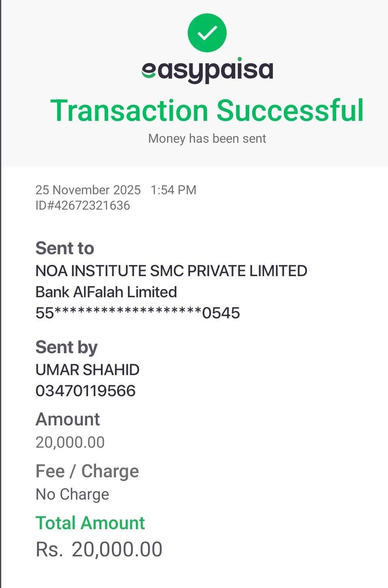Click the green success checkmark icon
The image size is (388, 588).
tap(207, 33)
